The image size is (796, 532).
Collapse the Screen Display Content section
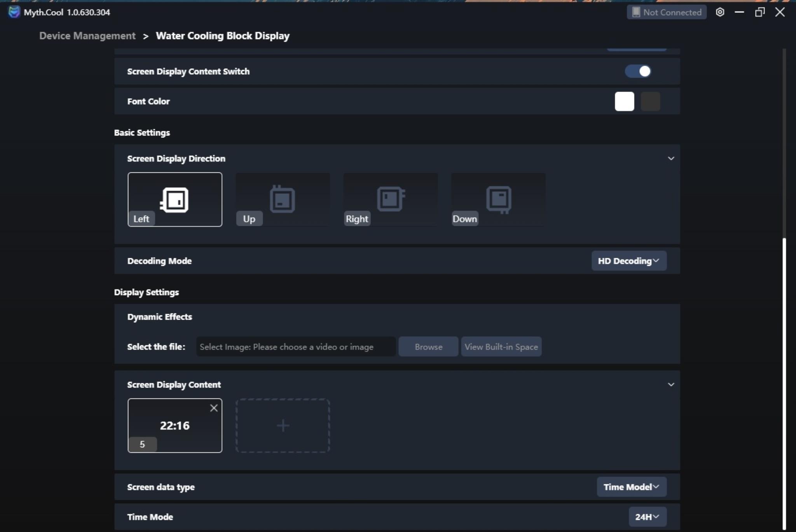tap(671, 384)
